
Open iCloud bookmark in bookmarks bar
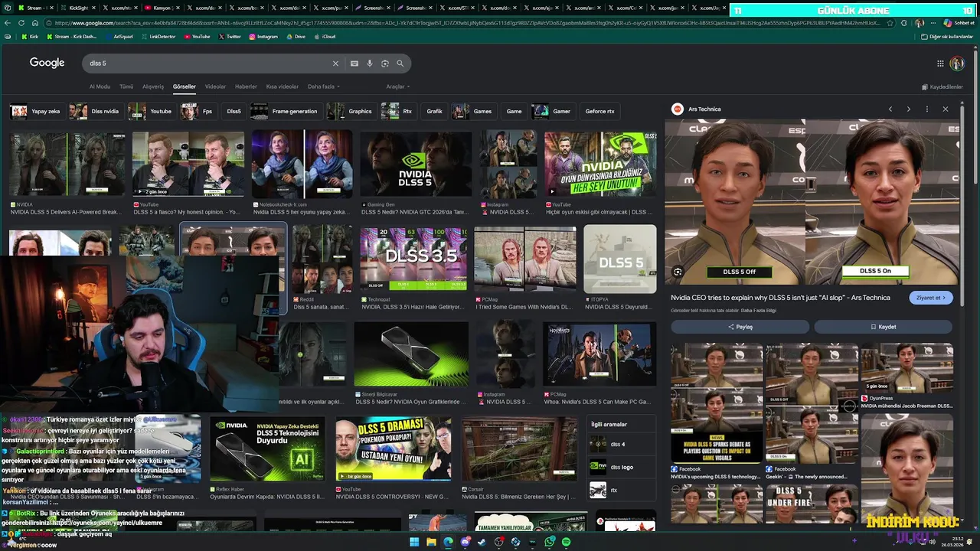325,36
